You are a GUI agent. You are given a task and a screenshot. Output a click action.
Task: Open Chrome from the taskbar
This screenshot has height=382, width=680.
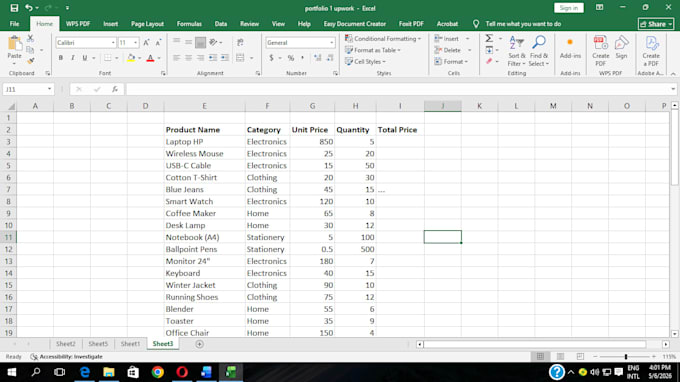pyautogui.click(x=158, y=372)
